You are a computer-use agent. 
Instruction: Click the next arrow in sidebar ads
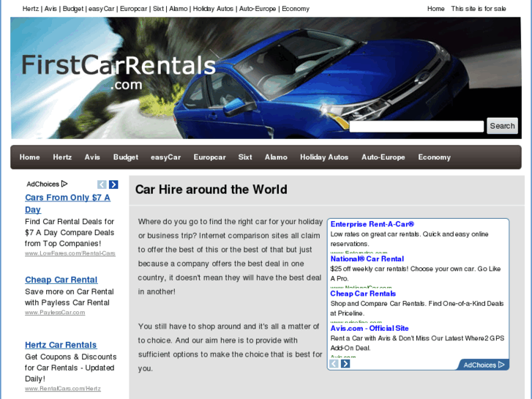click(x=113, y=184)
